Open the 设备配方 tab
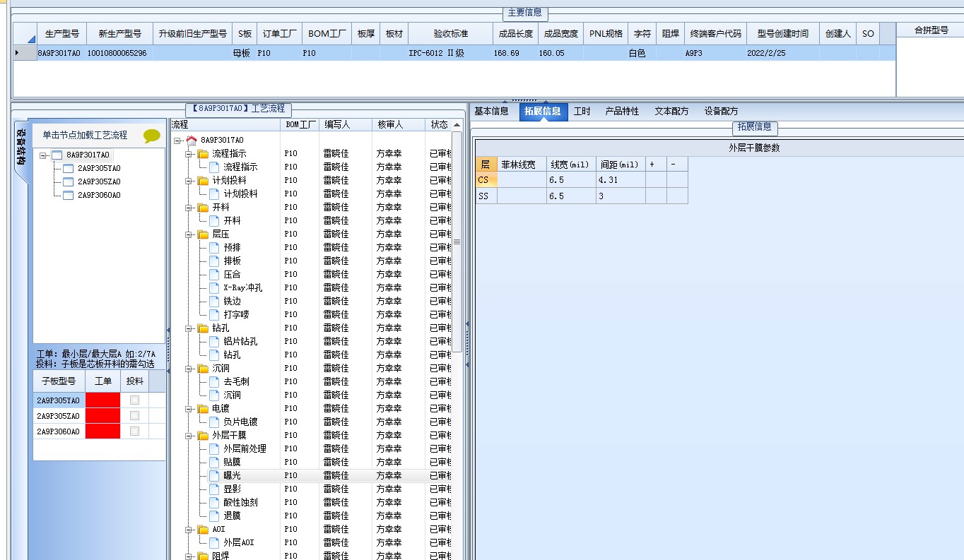This screenshot has width=964, height=560. pos(721,112)
